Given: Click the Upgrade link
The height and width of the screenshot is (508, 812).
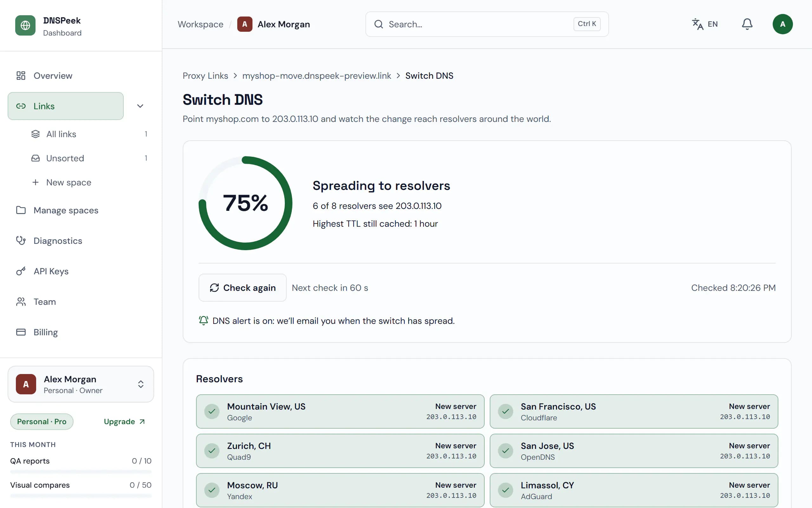Looking at the screenshot, I should [124, 421].
